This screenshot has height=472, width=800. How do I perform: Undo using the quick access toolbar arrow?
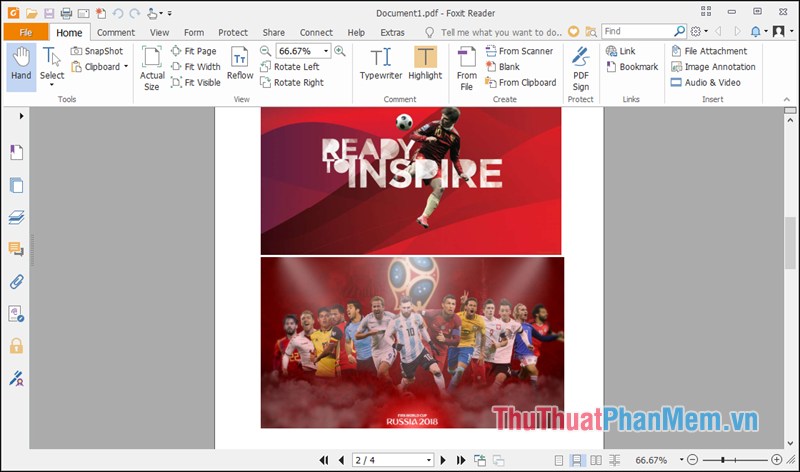click(x=118, y=13)
